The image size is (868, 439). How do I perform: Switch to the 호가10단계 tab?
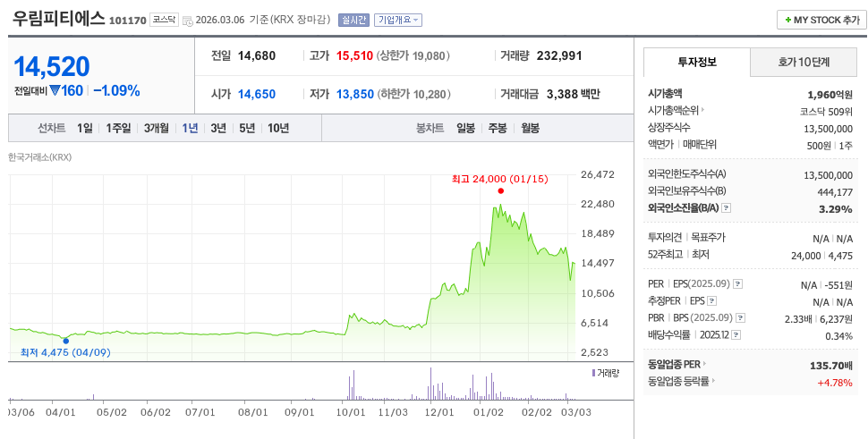click(x=804, y=62)
